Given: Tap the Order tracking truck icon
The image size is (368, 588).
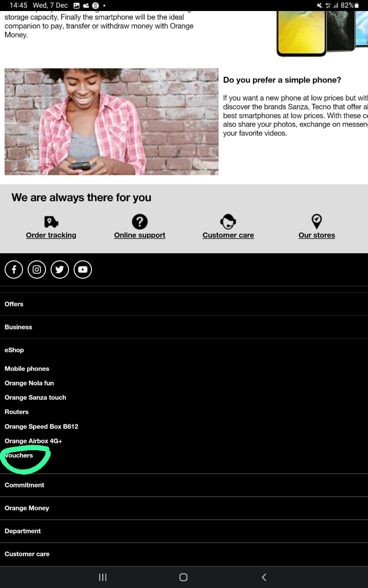Looking at the screenshot, I should point(51,222).
